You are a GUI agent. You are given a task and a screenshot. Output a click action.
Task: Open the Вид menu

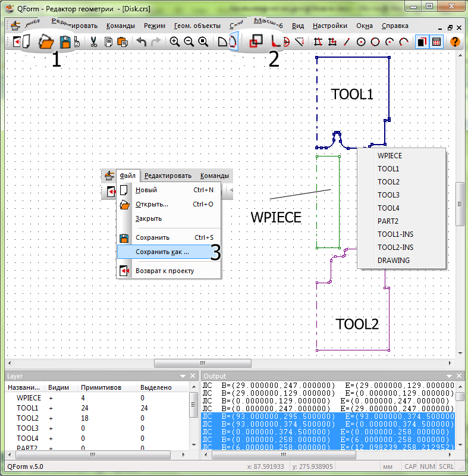(x=298, y=26)
